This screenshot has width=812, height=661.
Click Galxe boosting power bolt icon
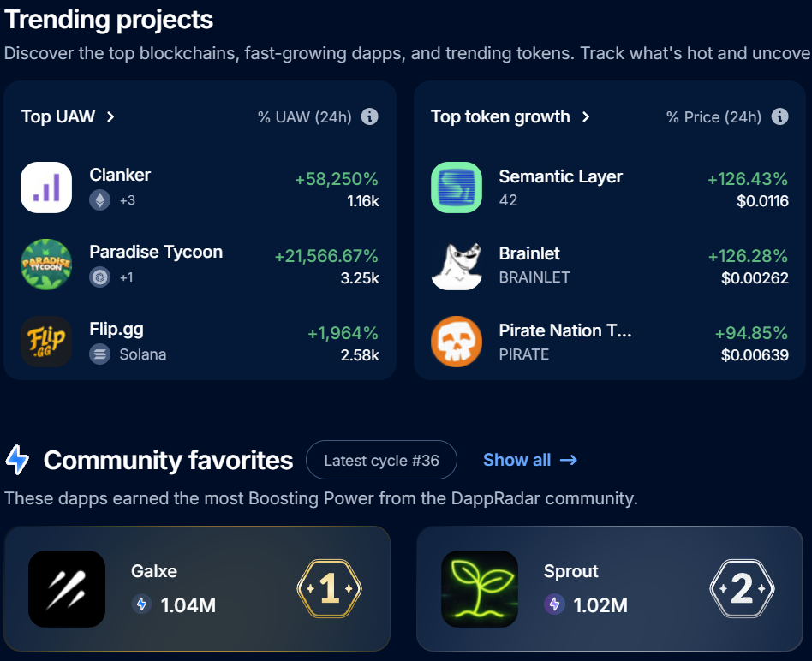[x=141, y=604]
